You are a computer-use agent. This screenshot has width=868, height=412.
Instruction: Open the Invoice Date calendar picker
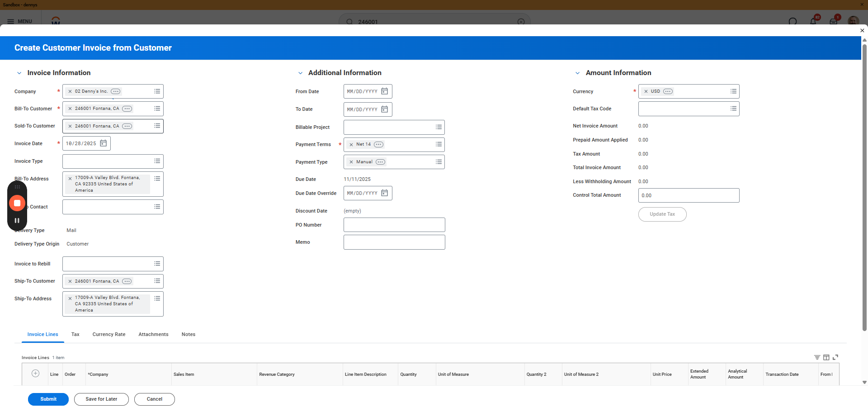(103, 143)
